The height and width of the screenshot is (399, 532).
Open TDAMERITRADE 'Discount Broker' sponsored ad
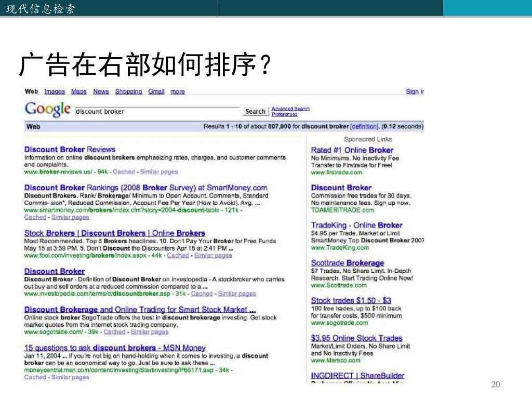pyautogui.click(x=341, y=188)
